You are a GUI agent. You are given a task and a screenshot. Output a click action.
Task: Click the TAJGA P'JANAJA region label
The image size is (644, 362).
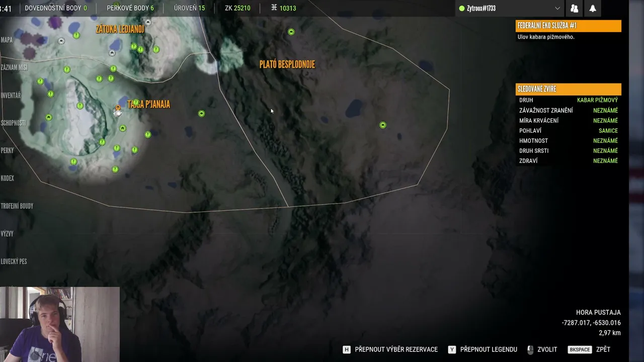(149, 105)
